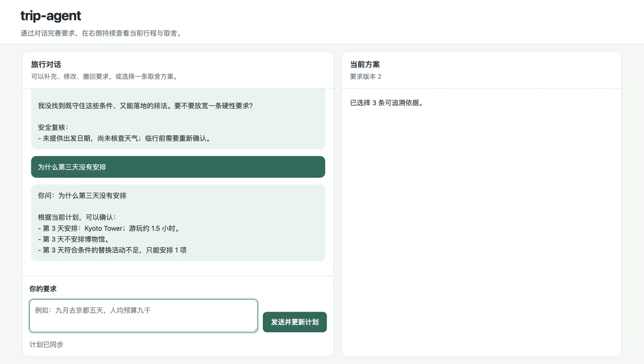Screen dimensions: 644x364
Task: Click the line 第 3 天不安排博物馆。
Action: point(74,239)
